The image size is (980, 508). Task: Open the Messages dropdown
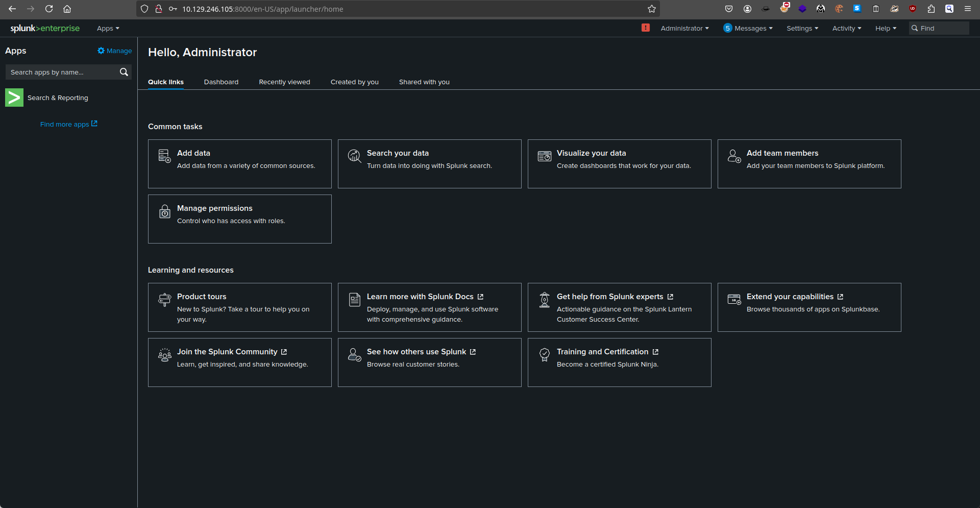coord(748,29)
